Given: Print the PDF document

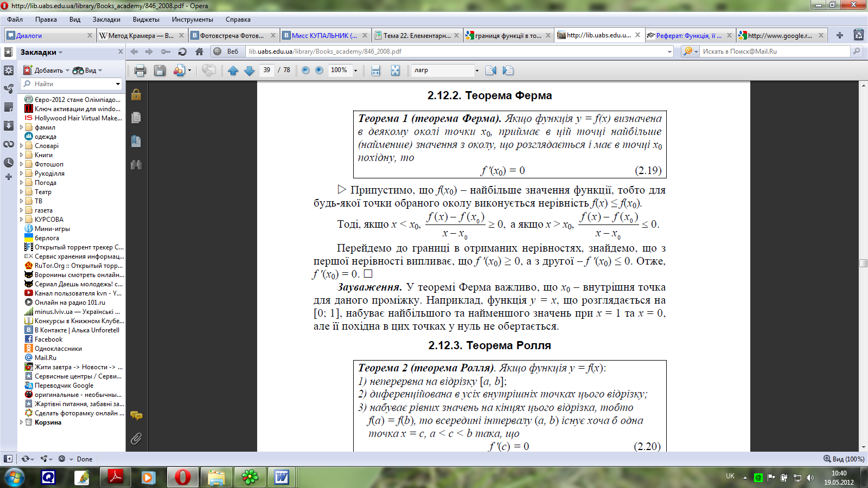Looking at the screenshot, I should pos(140,70).
